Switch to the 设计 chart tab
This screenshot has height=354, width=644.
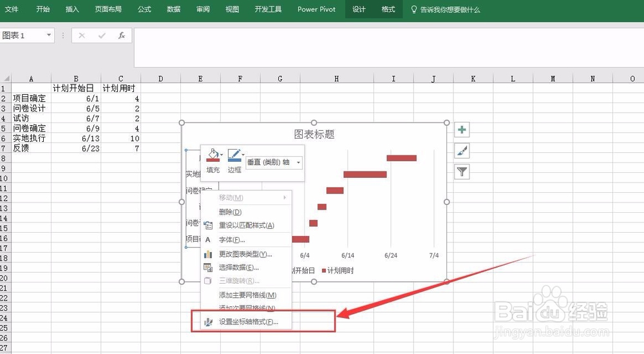[x=359, y=9]
